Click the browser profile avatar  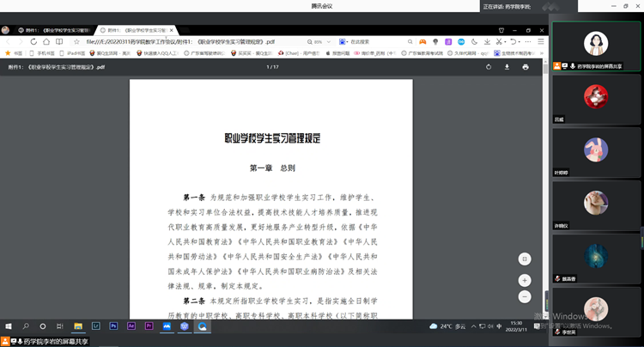point(5,30)
